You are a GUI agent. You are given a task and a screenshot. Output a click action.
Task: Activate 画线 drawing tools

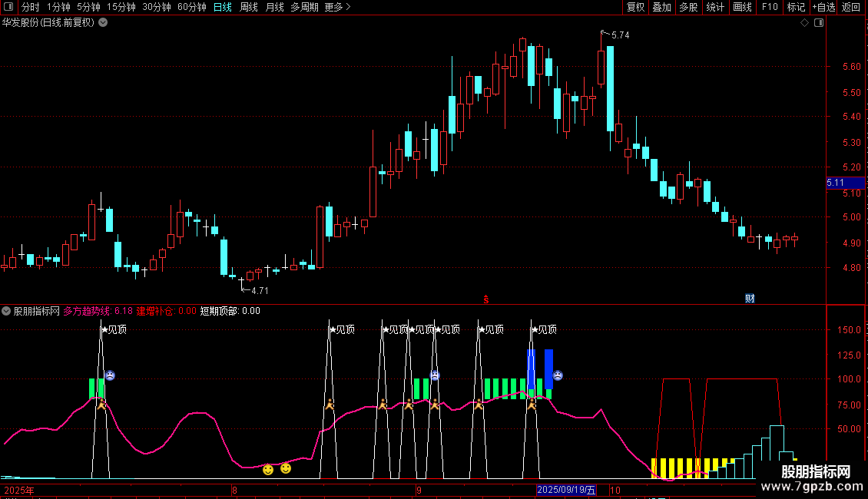coord(742,7)
